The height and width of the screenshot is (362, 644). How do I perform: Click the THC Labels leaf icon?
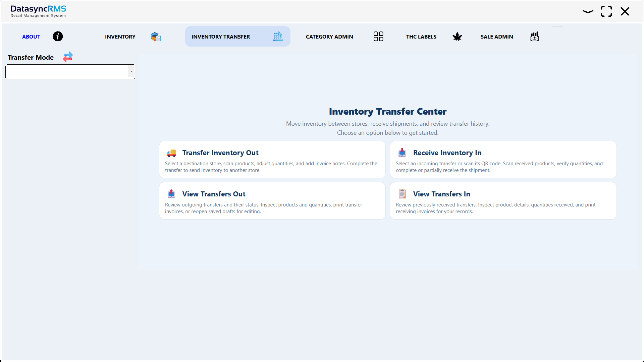point(457,37)
